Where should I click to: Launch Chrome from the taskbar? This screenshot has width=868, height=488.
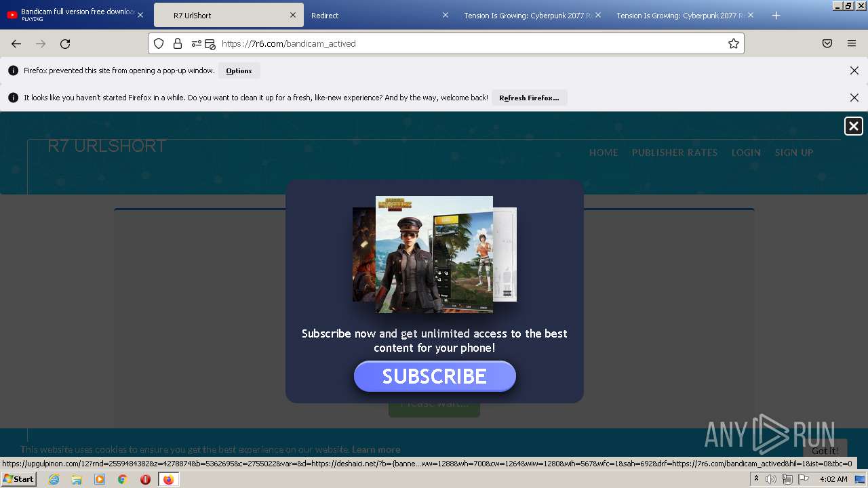tap(122, 479)
